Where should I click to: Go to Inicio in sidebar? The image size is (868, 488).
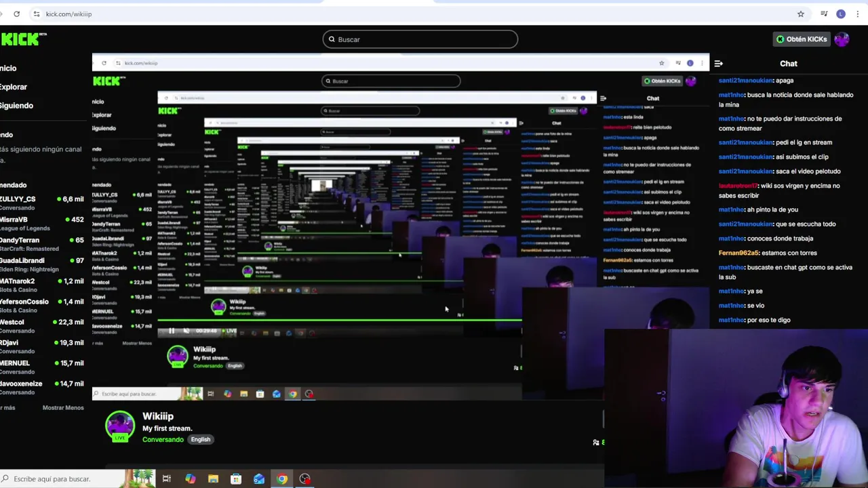point(8,68)
